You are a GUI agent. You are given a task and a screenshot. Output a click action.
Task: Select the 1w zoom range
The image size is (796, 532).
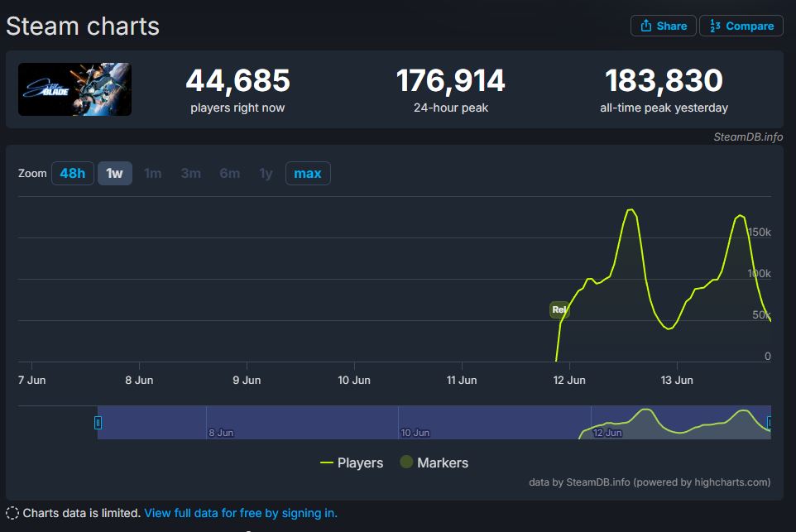(x=115, y=174)
